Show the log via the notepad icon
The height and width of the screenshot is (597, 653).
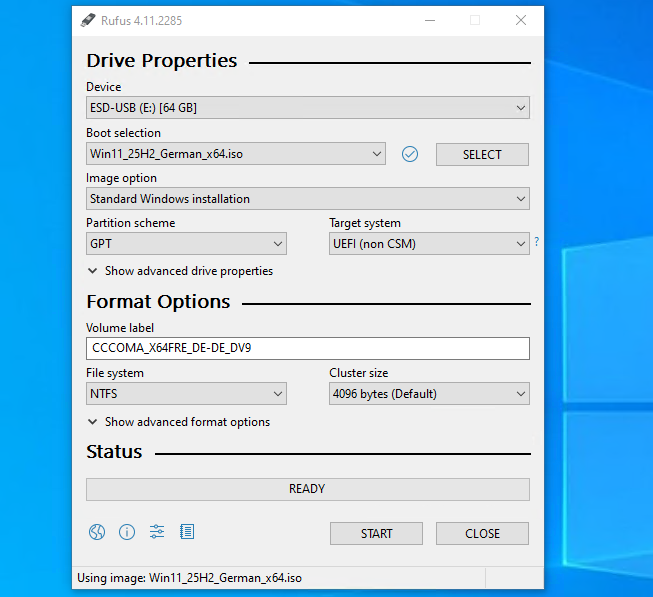point(187,532)
